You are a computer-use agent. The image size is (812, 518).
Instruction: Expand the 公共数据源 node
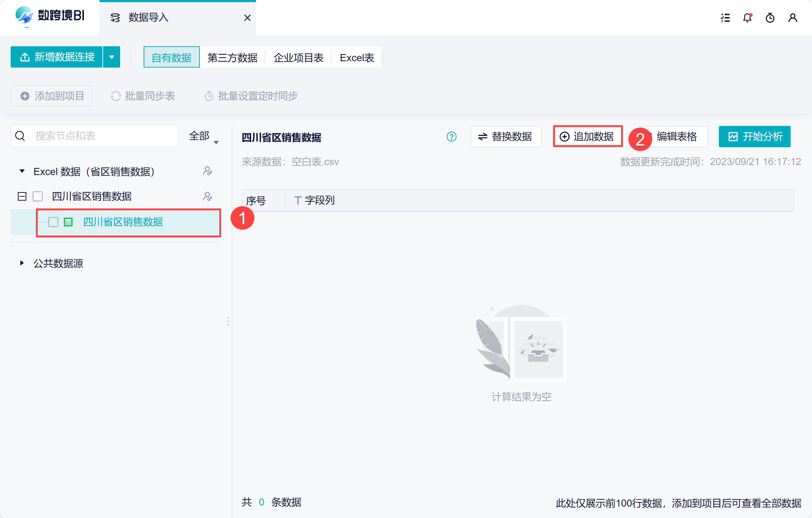pos(22,263)
